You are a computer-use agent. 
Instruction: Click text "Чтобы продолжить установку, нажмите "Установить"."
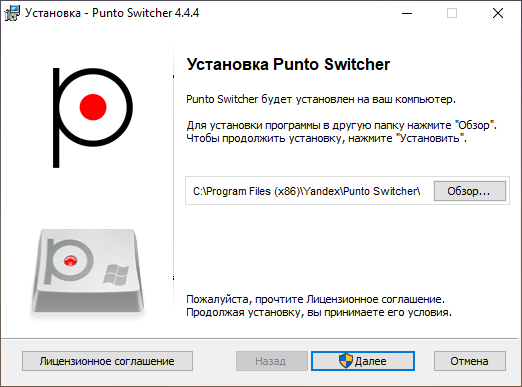click(326, 138)
